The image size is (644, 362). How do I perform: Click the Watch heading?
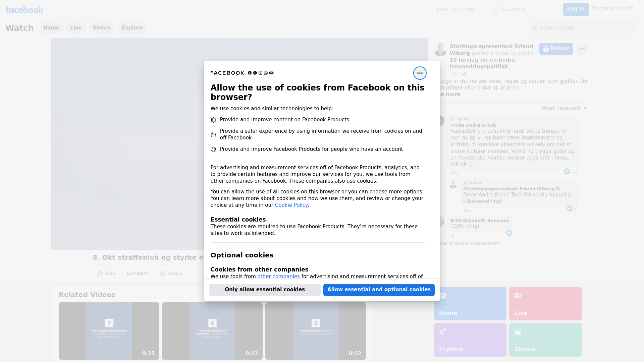[x=19, y=28]
